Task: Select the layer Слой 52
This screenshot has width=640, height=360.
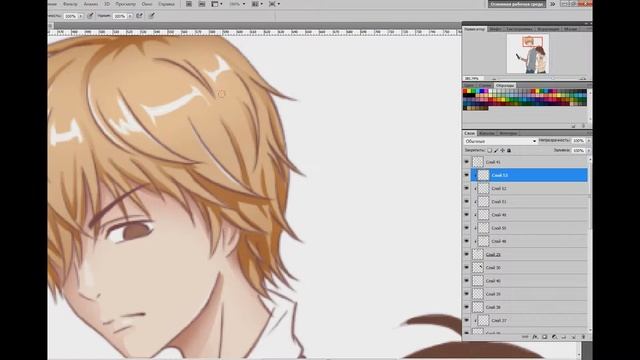Action: (x=529, y=188)
